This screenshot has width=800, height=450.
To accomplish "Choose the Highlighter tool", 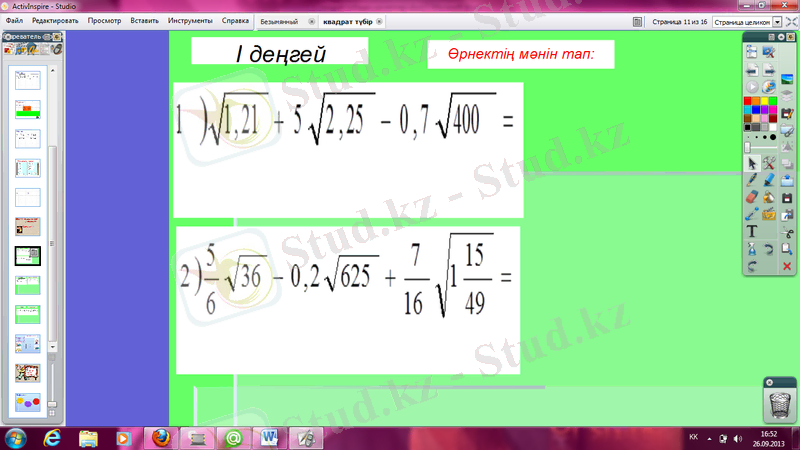I will coord(770,180).
